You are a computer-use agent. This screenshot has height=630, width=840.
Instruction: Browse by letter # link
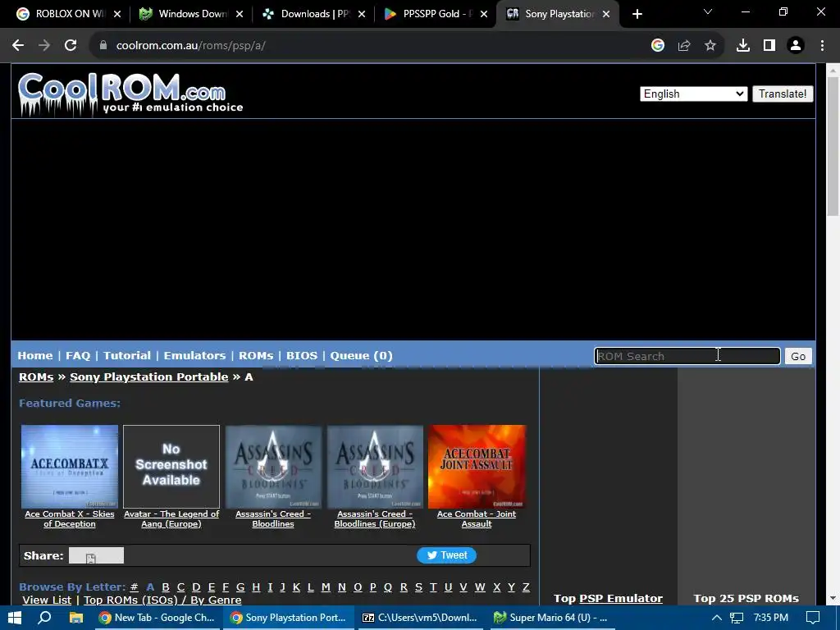tap(134, 587)
